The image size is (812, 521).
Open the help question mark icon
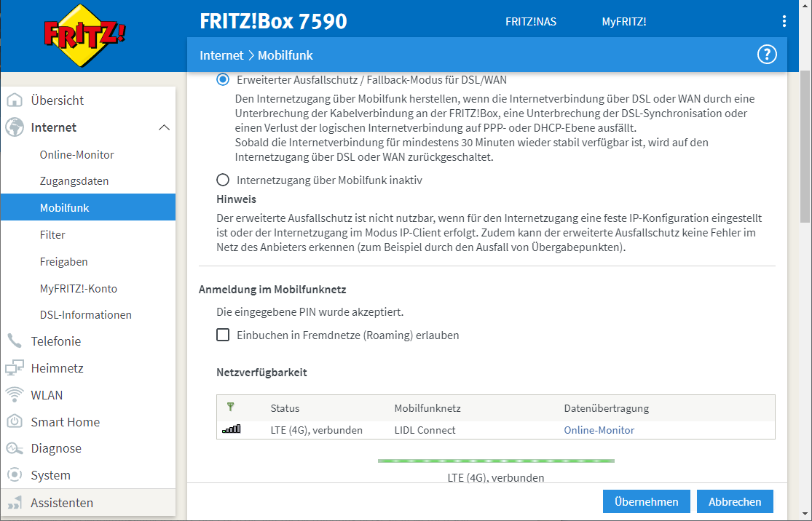[x=767, y=55]
